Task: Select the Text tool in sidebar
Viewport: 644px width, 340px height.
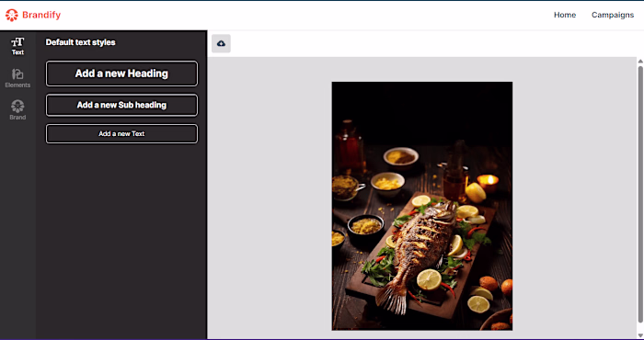Action: click(17, 46)
